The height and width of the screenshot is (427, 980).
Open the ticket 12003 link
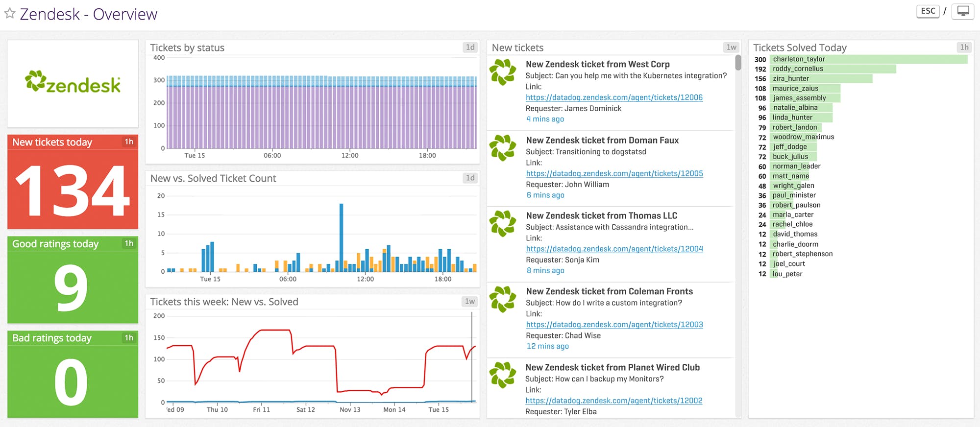614,325
